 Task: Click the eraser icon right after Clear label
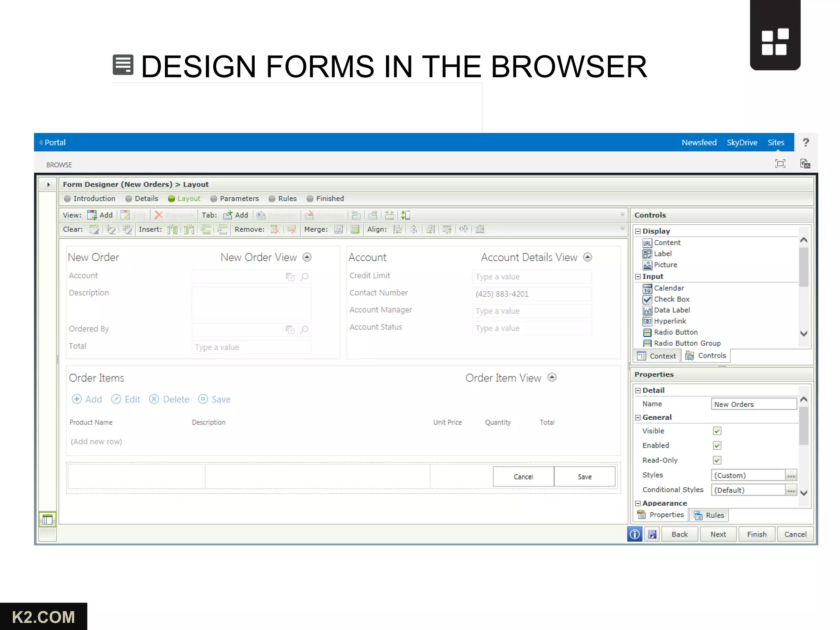[x=94, y=229]
